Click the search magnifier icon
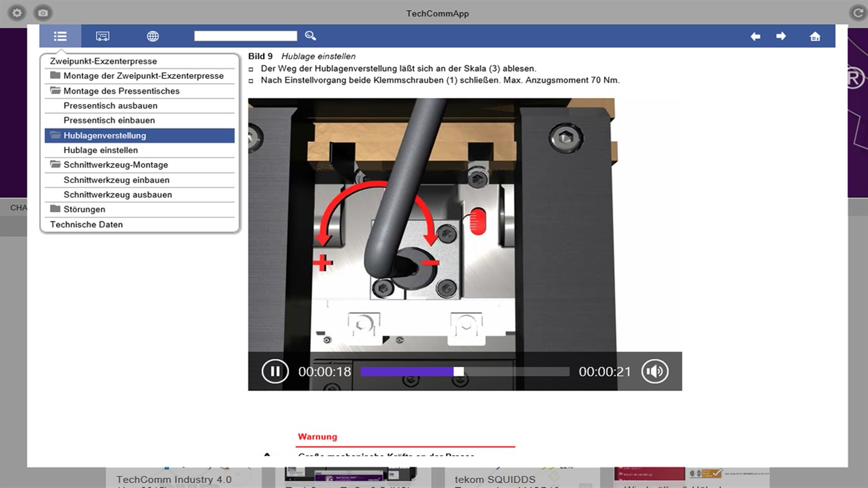 (x=310, y=35)
